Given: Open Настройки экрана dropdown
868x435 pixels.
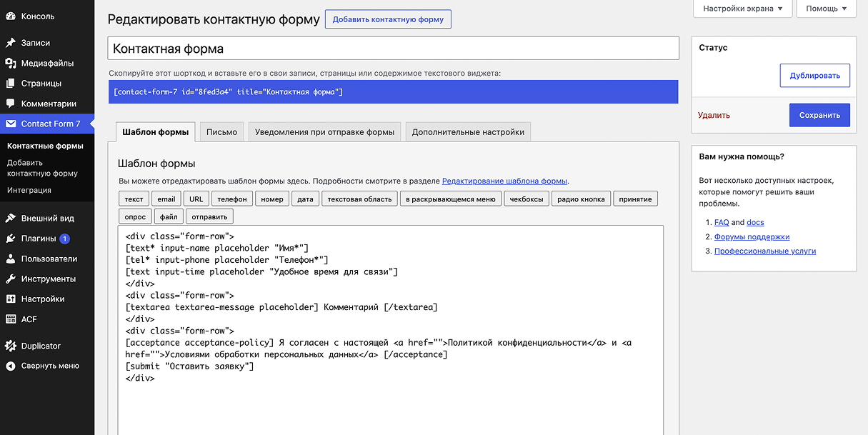Looking at the screenshot, I should click(x=743, y=9).
